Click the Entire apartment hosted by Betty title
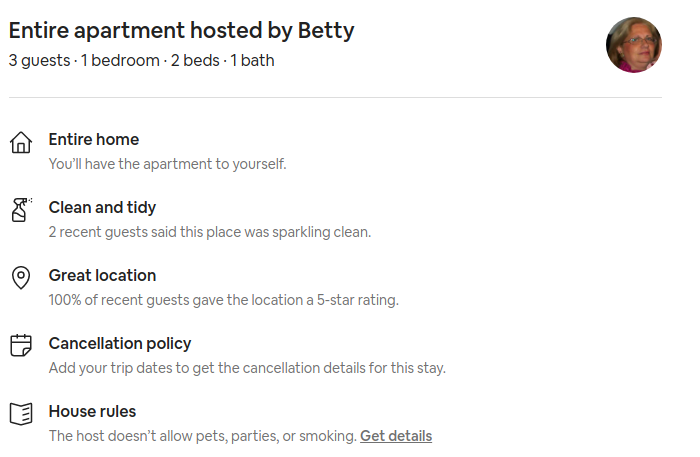The width and height of the screenshot is (700, 457). tap(181, 31)
